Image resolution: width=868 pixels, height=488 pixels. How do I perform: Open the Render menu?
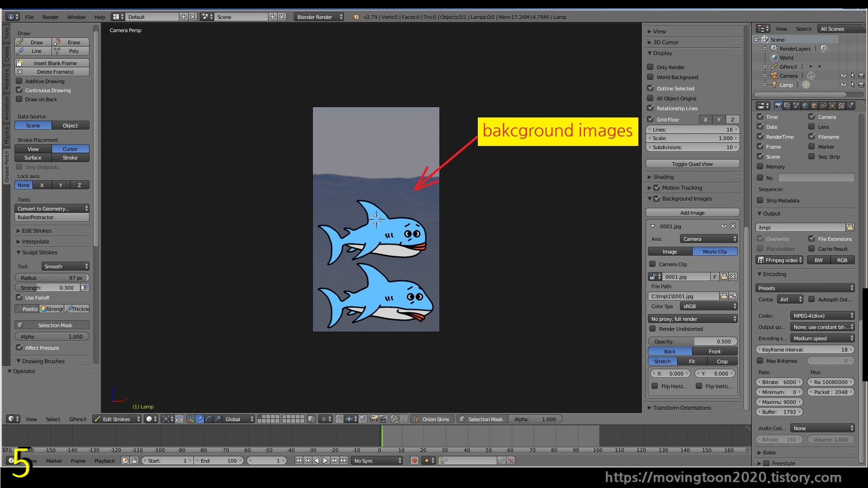coord(50,17)
